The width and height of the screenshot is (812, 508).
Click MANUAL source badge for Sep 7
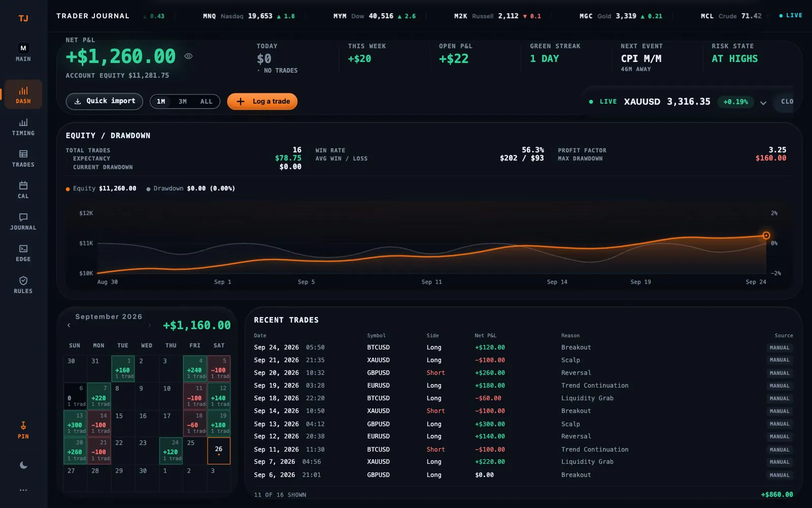pyautogui.click(x=780, y=462)
